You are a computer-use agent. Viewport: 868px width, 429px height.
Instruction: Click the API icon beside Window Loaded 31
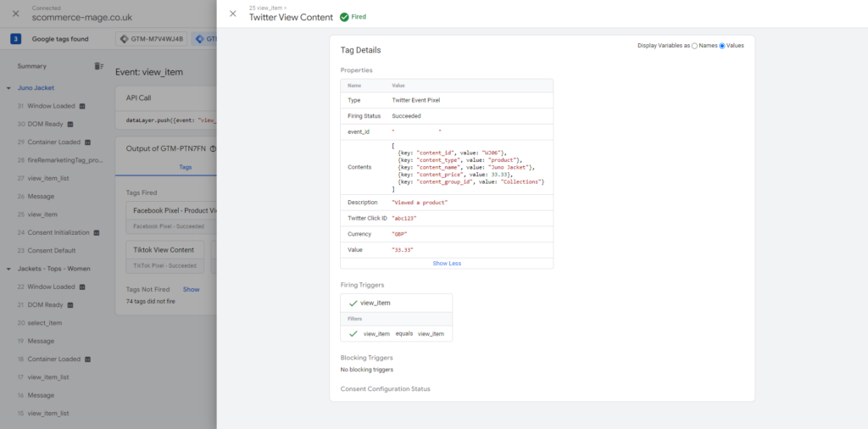coord(82,107)
